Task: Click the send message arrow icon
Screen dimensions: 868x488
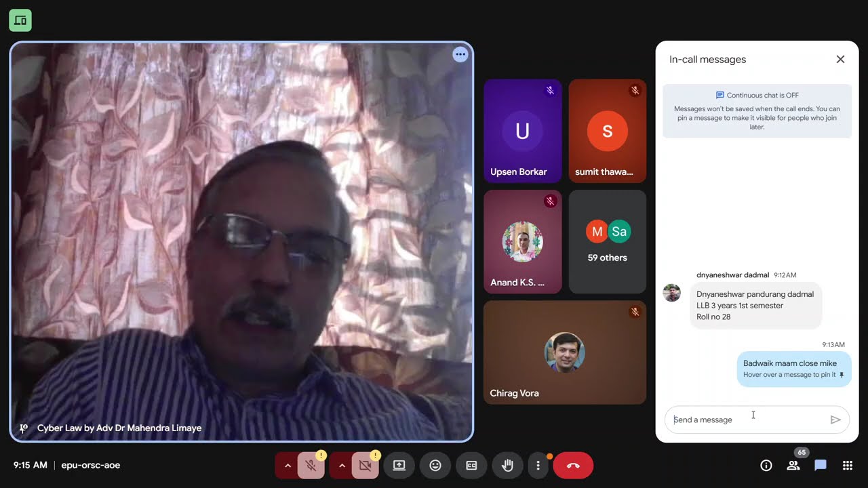Action: 835,420
